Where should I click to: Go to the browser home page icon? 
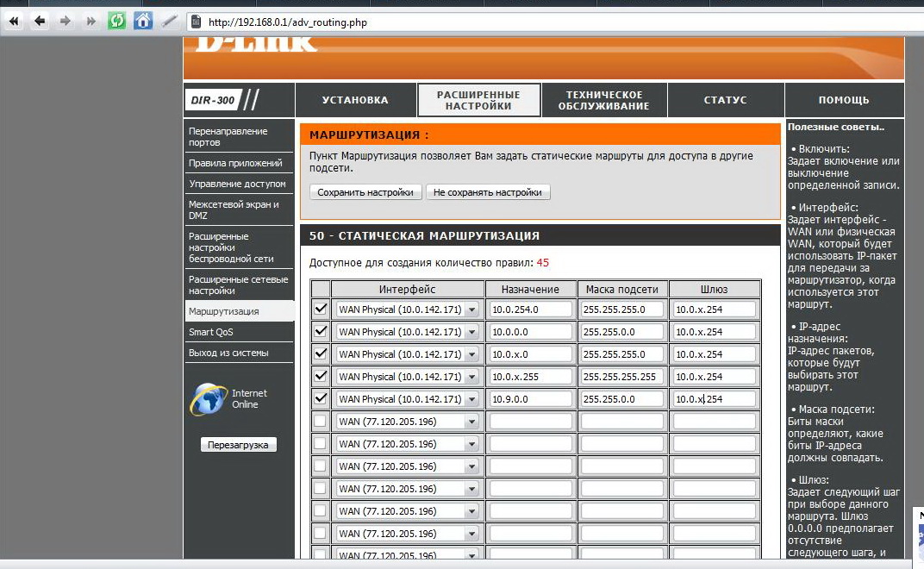(x=143, y=22)
